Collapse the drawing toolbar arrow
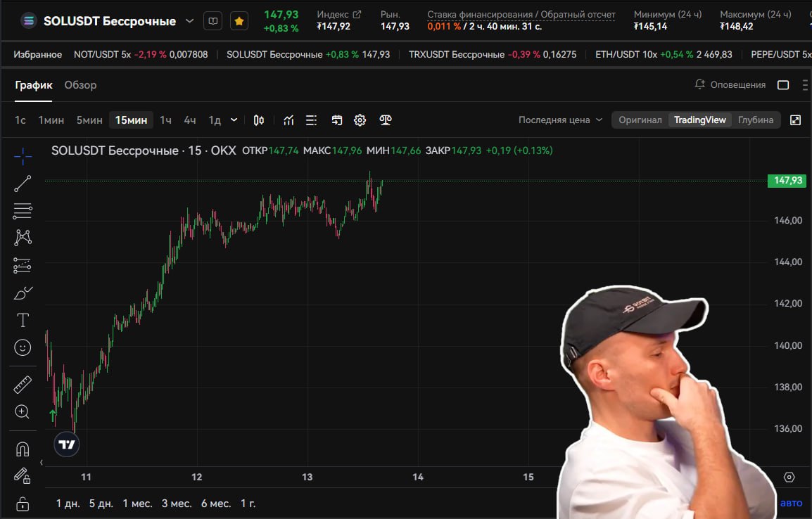 pos(42,463)
